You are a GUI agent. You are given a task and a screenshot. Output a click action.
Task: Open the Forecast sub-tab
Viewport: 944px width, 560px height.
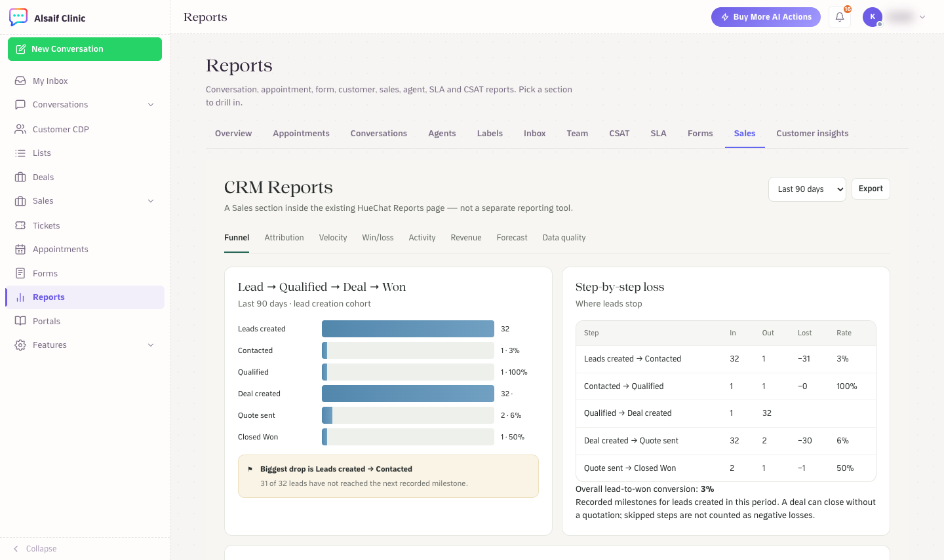tap(512, 238)
